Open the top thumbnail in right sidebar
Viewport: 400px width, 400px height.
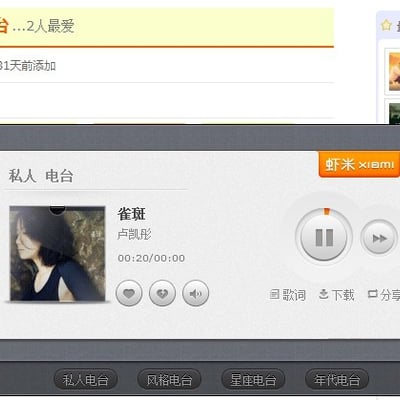pyautogui.click(x=394, y=71)
